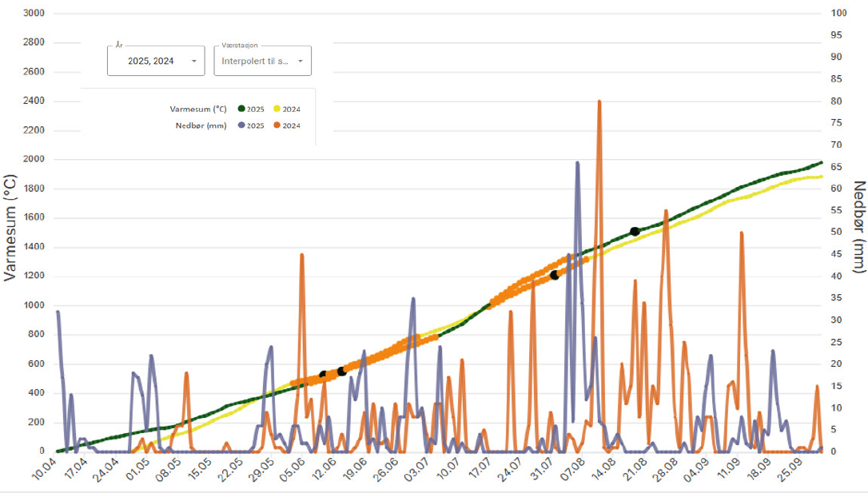The width and height of the screenshot is (868, 497).
Task: Open the År year selection dropdown
Action: coord(156,61)
